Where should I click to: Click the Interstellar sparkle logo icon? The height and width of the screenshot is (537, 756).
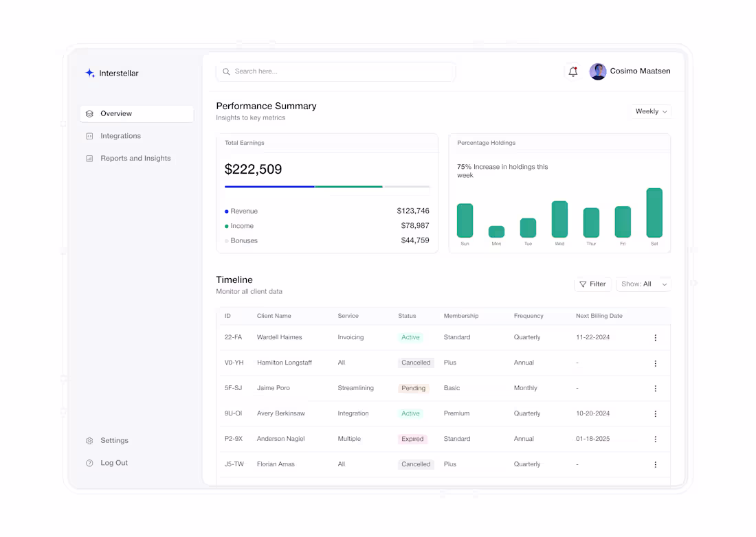[x=89, y=73]
